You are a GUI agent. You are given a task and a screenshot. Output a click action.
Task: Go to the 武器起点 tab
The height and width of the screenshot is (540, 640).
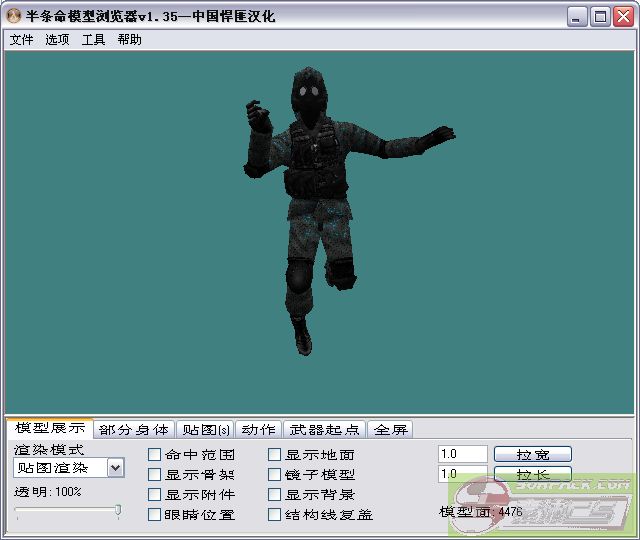tap(324, 430)
